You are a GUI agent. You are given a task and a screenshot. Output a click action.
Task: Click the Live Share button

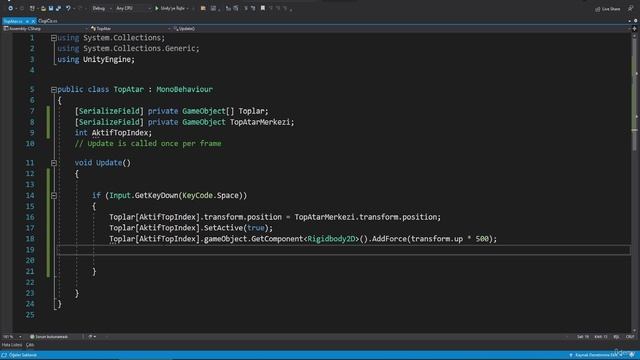click(x=608, y=9)
